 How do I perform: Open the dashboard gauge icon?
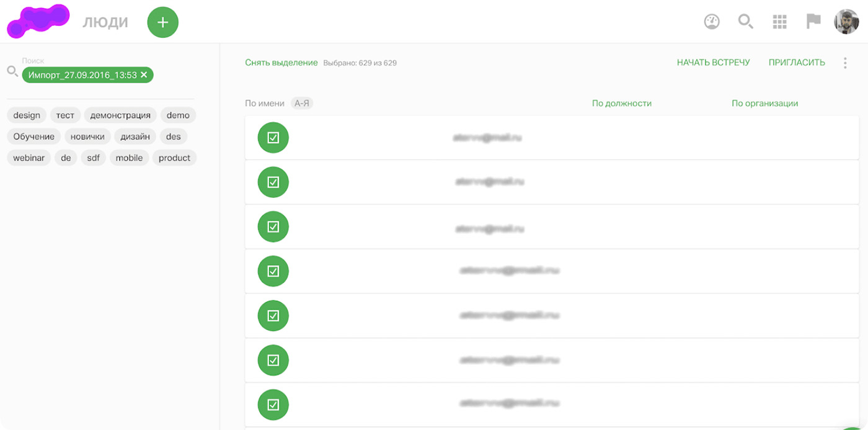(x=712, y=22)
